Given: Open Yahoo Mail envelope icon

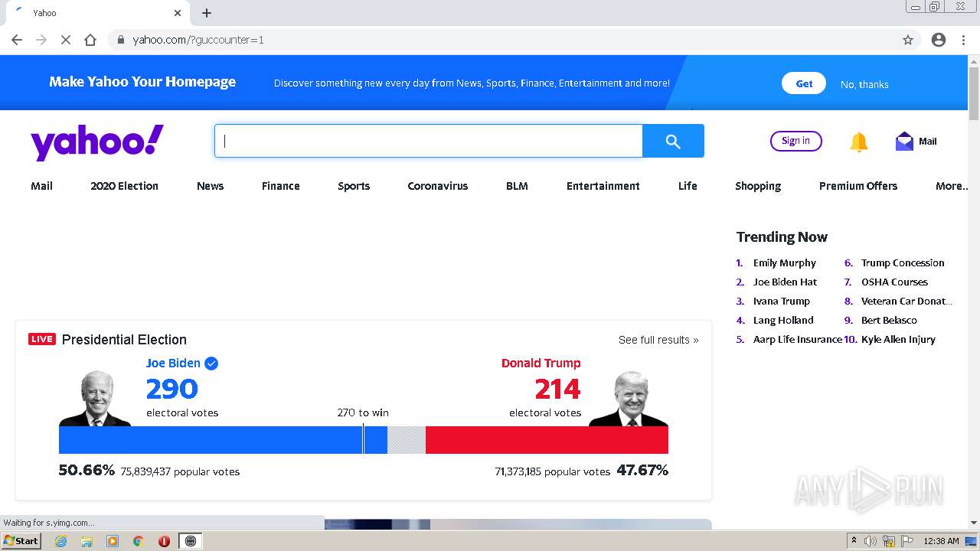Looking at the screenshot, I should tap(904, 141).
